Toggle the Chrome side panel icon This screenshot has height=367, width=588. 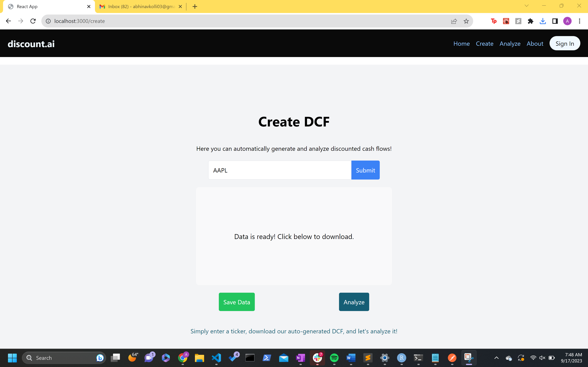pos(555,21)
